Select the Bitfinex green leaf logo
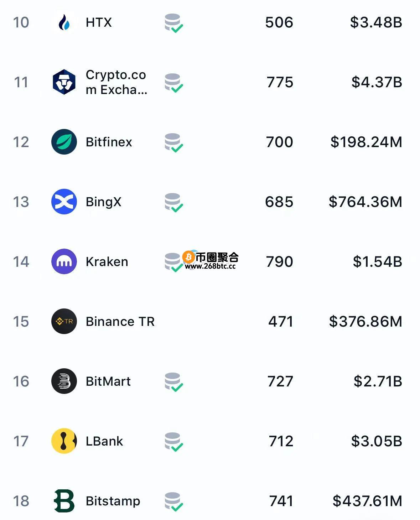 coord(64,142)
